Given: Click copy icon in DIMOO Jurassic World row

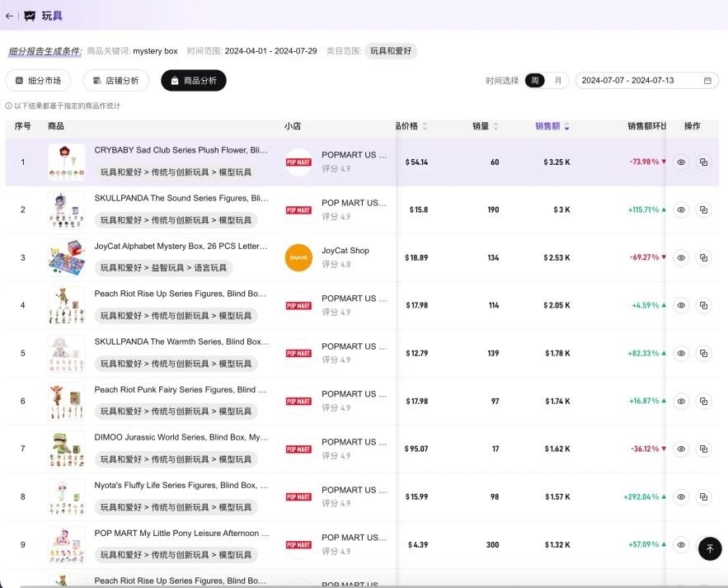Looking at the screenshot, I should pos(703,449).
